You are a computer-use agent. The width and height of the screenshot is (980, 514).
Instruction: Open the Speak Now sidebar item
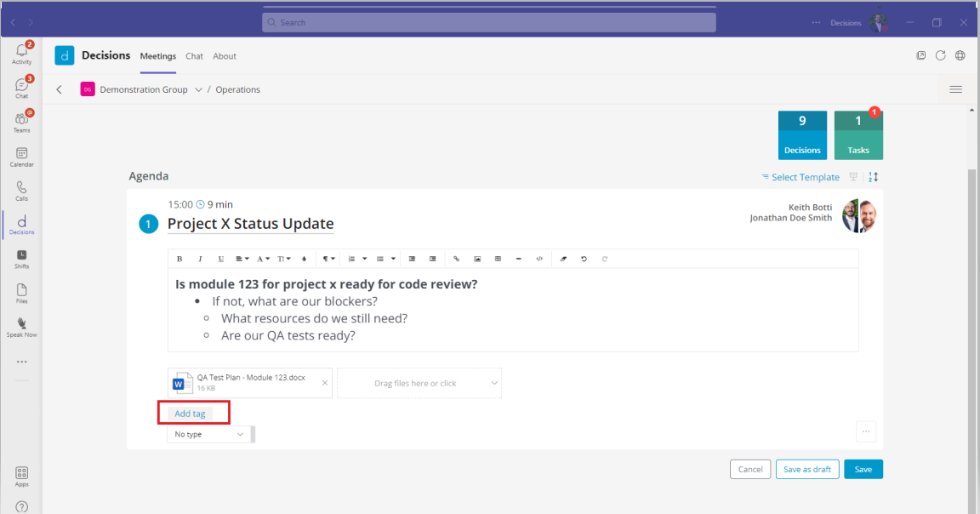(21, 327)
